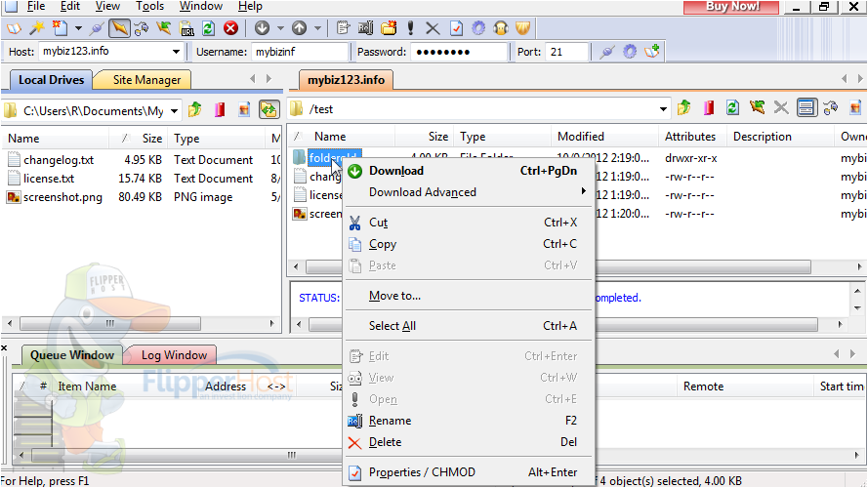Click the Connect to URL toolbar icon

186,27
